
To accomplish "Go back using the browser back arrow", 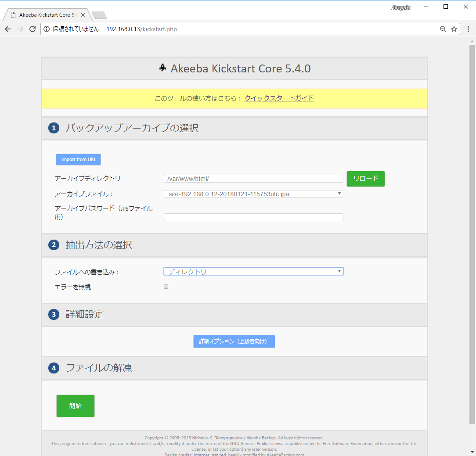I will pyautogui.click(x=8, y=29).
